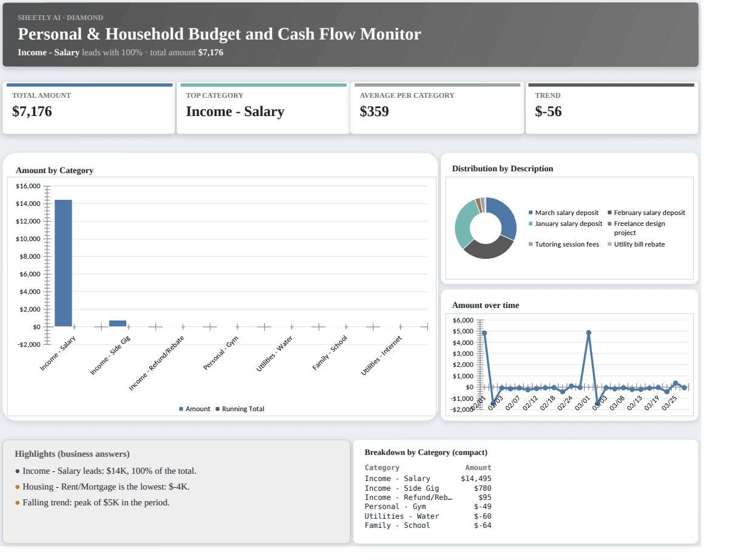Click the $-49 amount cell

(483, 507)
